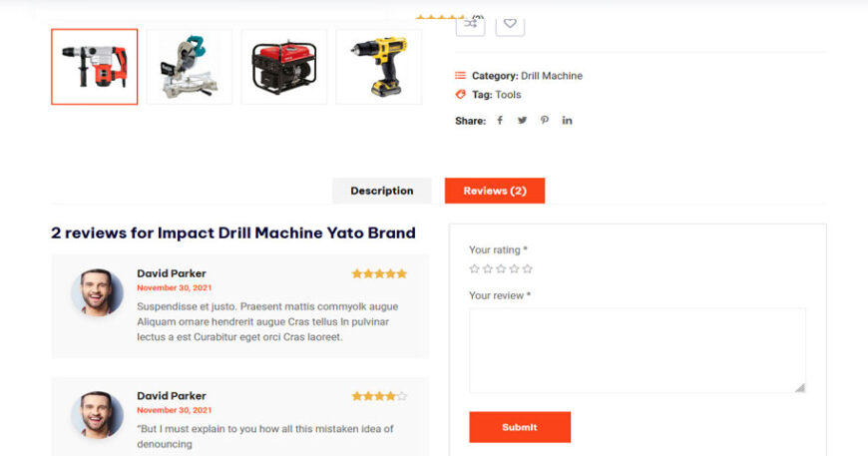Click the Submit review button

pos(520,427)
